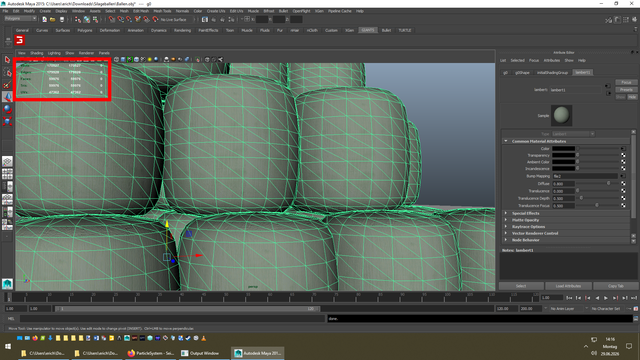Toggle use all lights yellow bulb icon
The width and height of the screenshot is (640, 360).
coord(149,60)
